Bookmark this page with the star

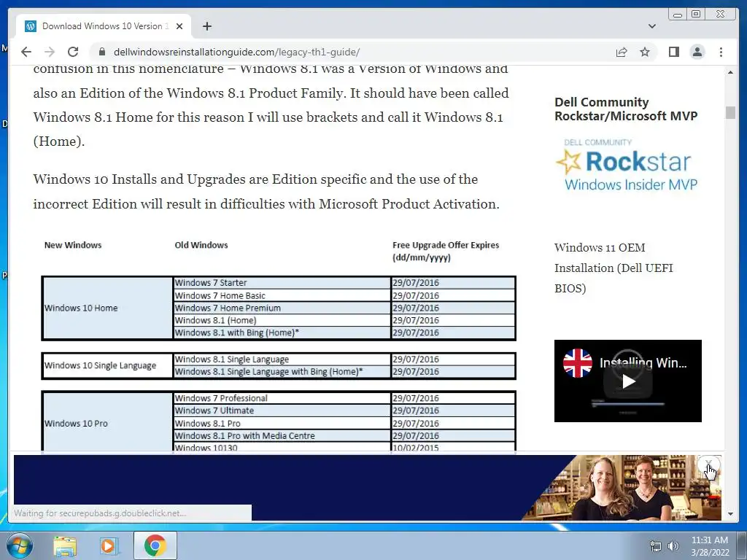click(645, 52)
